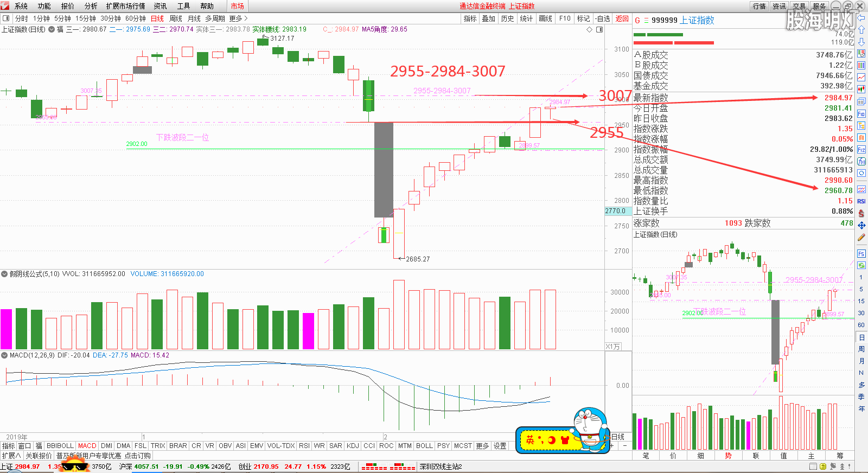Toggle the chart title round dropdown icon
This screenshot has width=868, height=473.
(x=52, y=29)
